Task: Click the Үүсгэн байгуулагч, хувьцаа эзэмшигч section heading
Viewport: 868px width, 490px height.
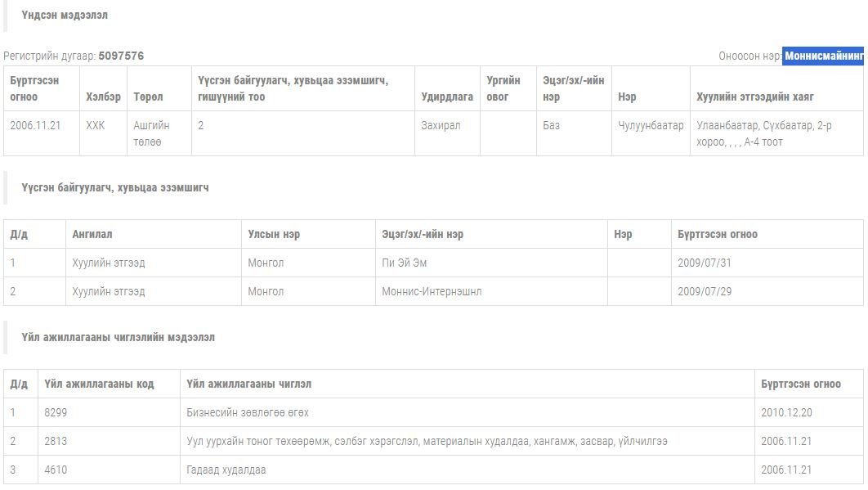Action: [115, 187]
